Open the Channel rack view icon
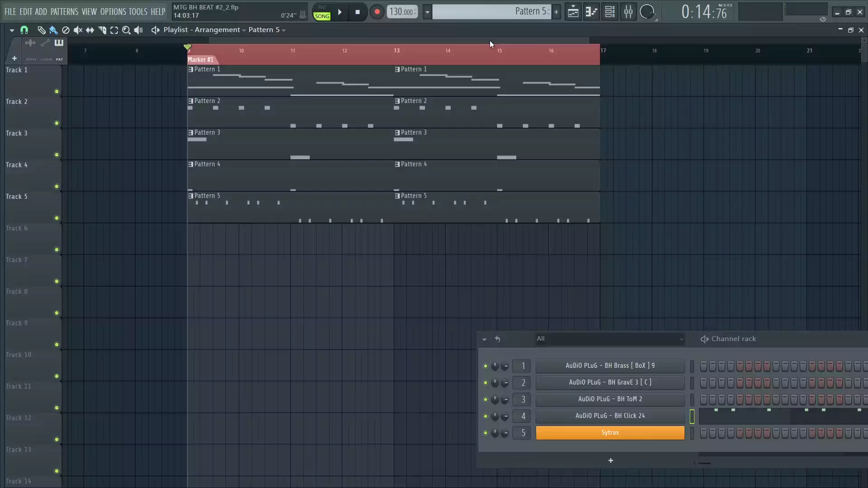Viewport: 868px width, 488px height. click(610, 12)
